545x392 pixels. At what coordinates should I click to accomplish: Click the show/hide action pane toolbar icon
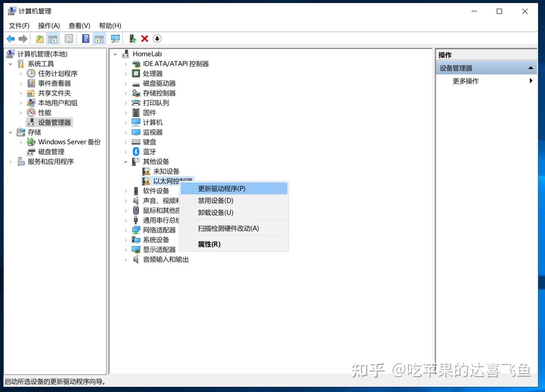pos(99,39)
